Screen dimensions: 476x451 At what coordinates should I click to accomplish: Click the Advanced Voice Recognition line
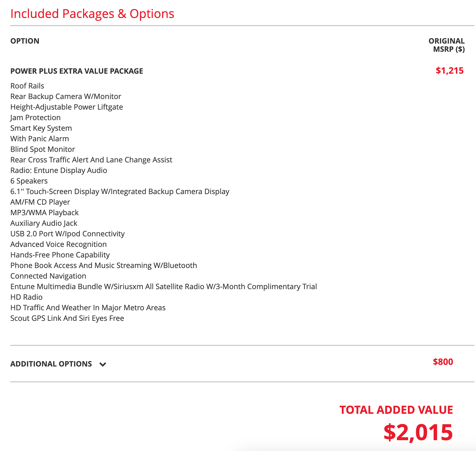(x=58, y=244)
